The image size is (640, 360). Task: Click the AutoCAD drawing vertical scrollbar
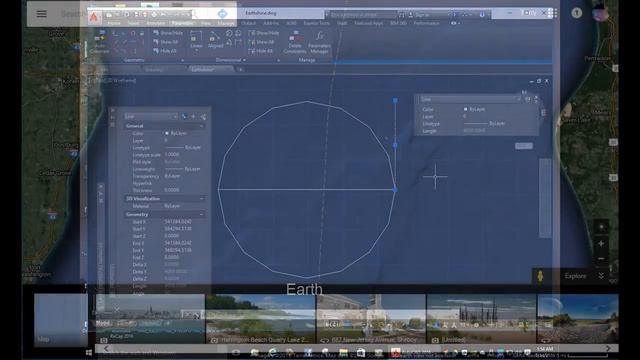pyautogui.click(x=545, y=198)
